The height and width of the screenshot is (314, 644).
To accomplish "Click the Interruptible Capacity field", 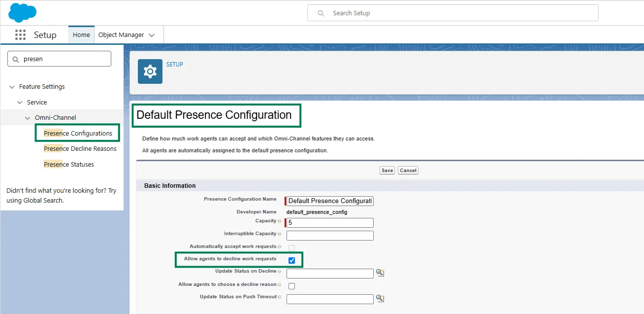I will pos(330,236).
